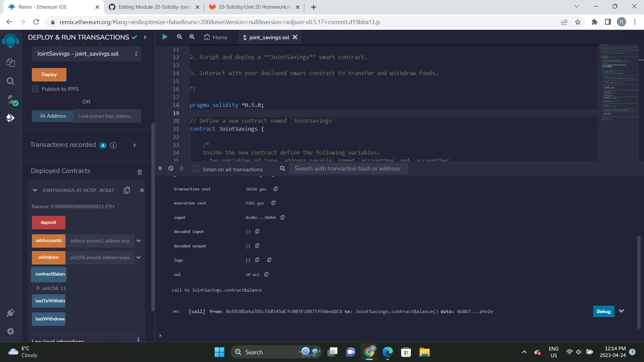Viewport: 644px width, 362px height.
Task: Expand setAccounts parameter fields
Action: click(x=139, y=241)
